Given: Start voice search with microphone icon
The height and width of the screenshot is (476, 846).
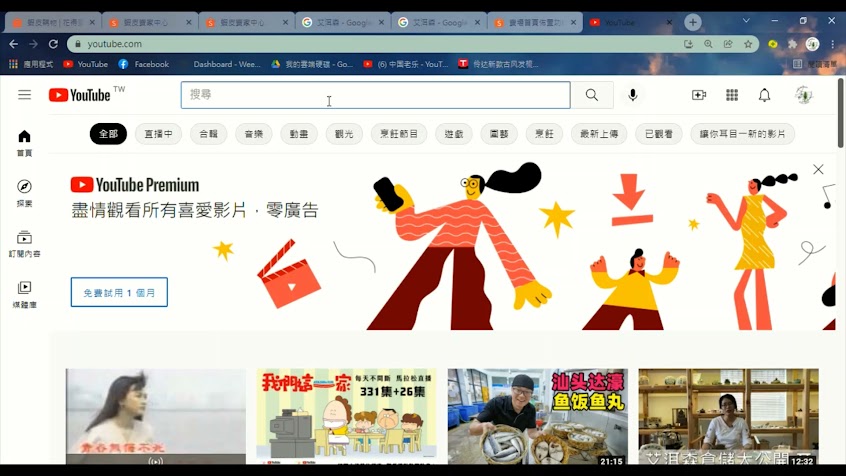Looking at the screenshot, I should point(633,95).
